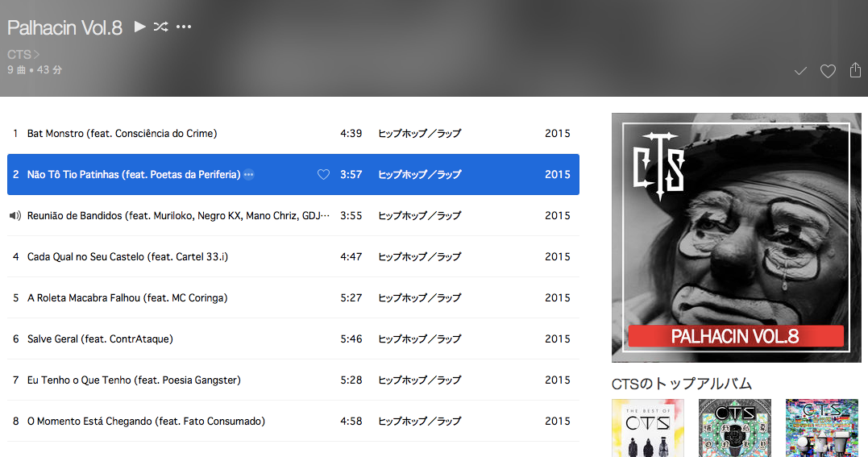Screen dimensions: 868x457
Task: Love the album with header heart icon
Action: pyautogui.click(x=829, y=71)
